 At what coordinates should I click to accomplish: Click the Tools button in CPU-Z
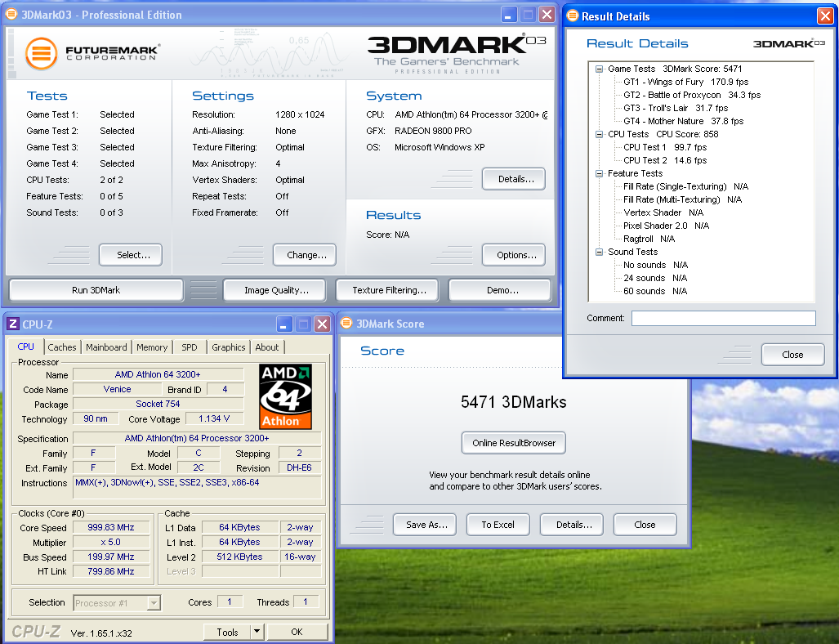[227, 632]
